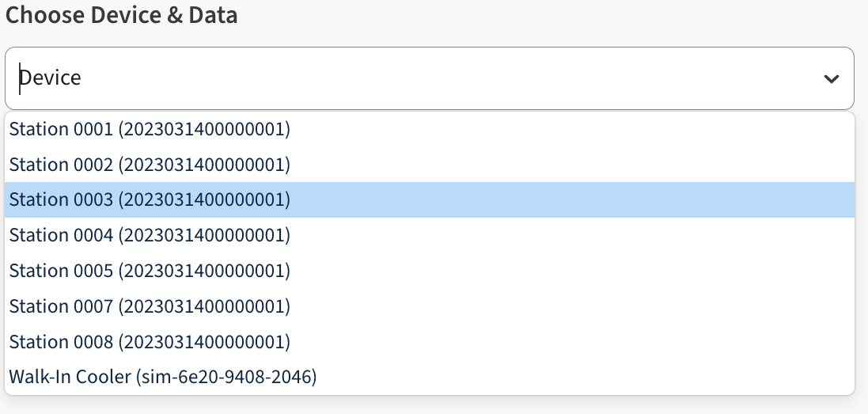Select the last option in the device list
The height and width of the screenshot is (414, 868).
pos(162,377)
